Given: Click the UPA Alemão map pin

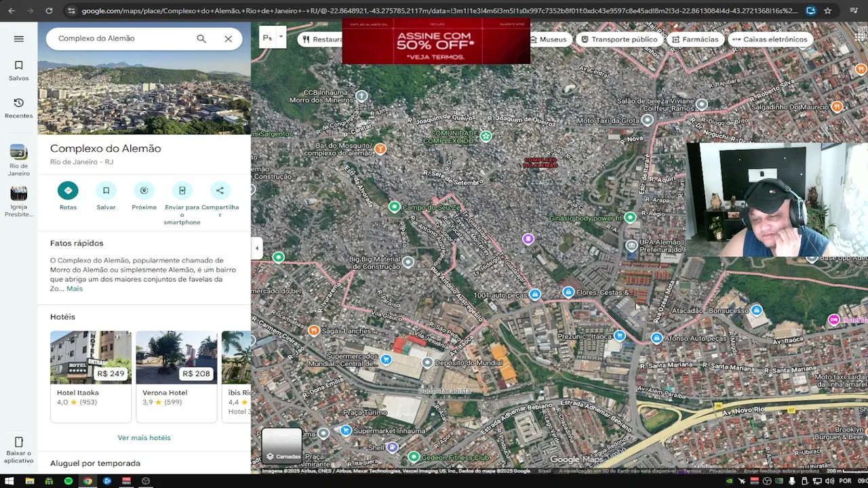Looking at the screenshot, I should 631,245.
